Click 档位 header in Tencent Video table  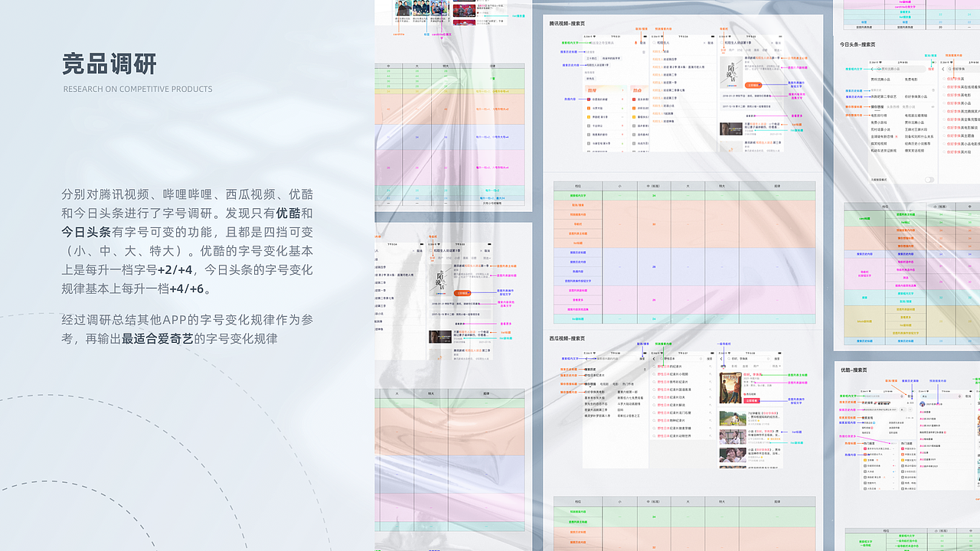point(578,185)
